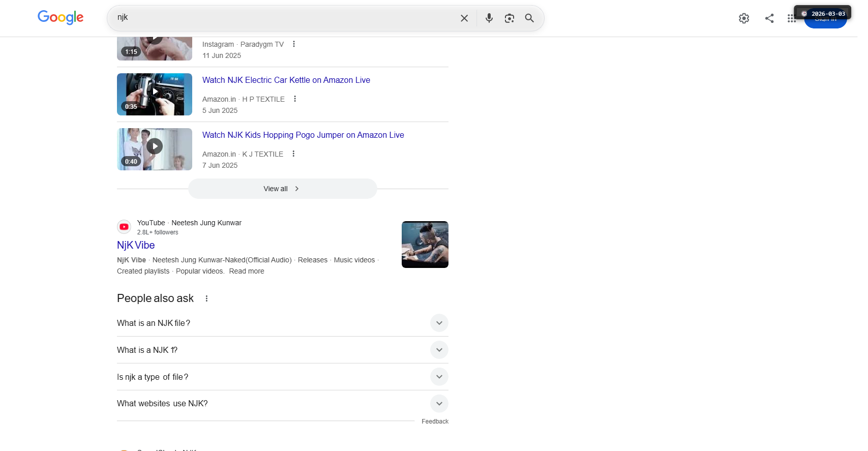This screenshot has width=868, height=451.
Task: Expand What is a NJK 1 question
Action: (x=283, y=350)
